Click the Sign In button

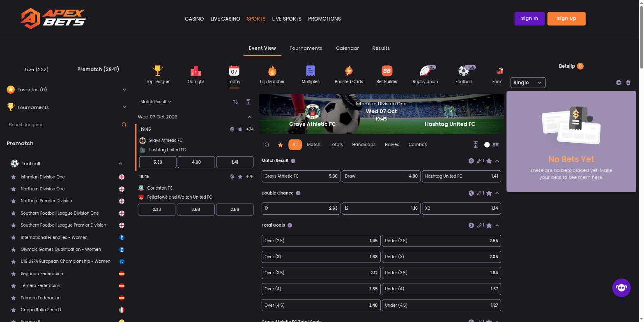529,19
